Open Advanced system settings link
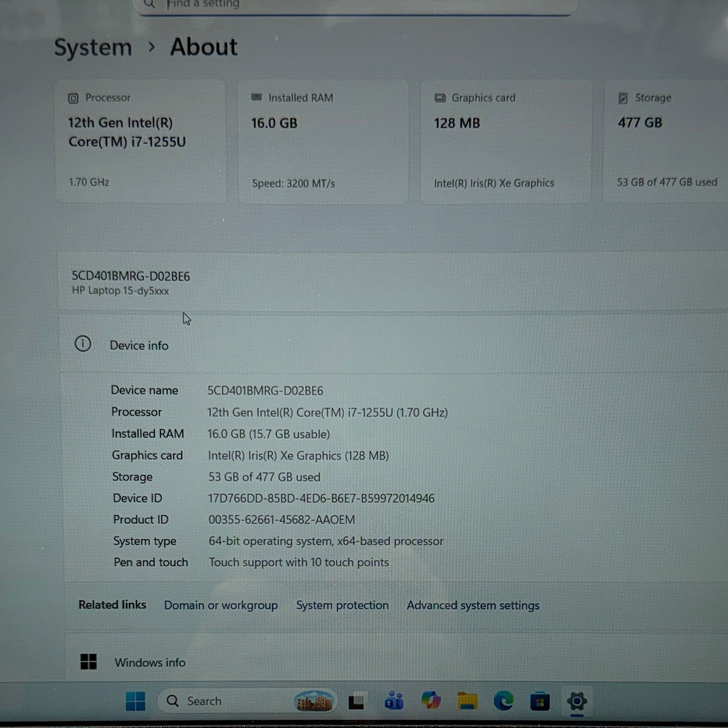 tap(473, 605)
